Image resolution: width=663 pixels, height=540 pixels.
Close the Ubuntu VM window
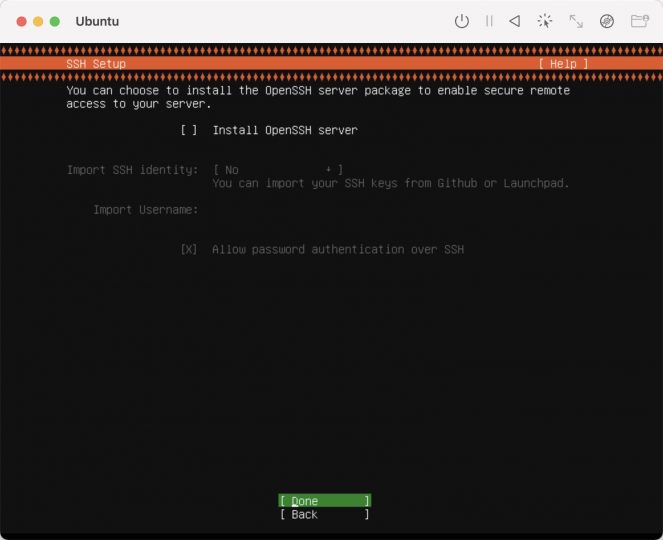[22, 21]
